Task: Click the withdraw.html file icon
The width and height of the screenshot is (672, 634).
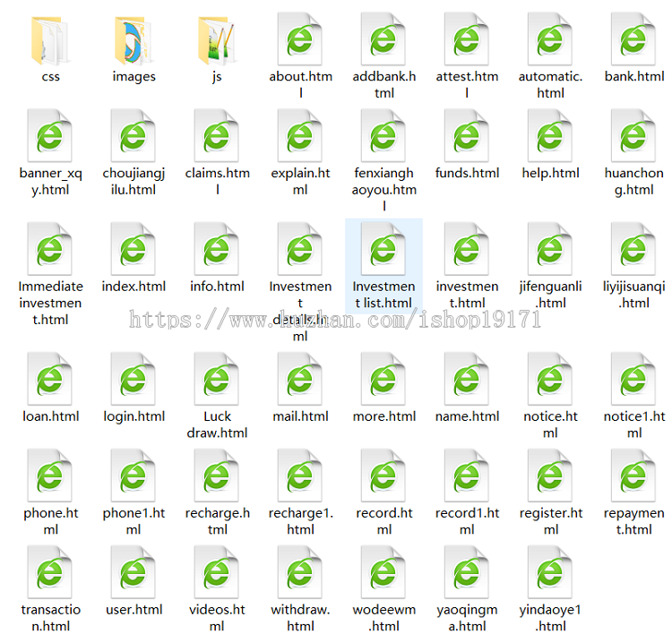Action: tap(299, 572)
